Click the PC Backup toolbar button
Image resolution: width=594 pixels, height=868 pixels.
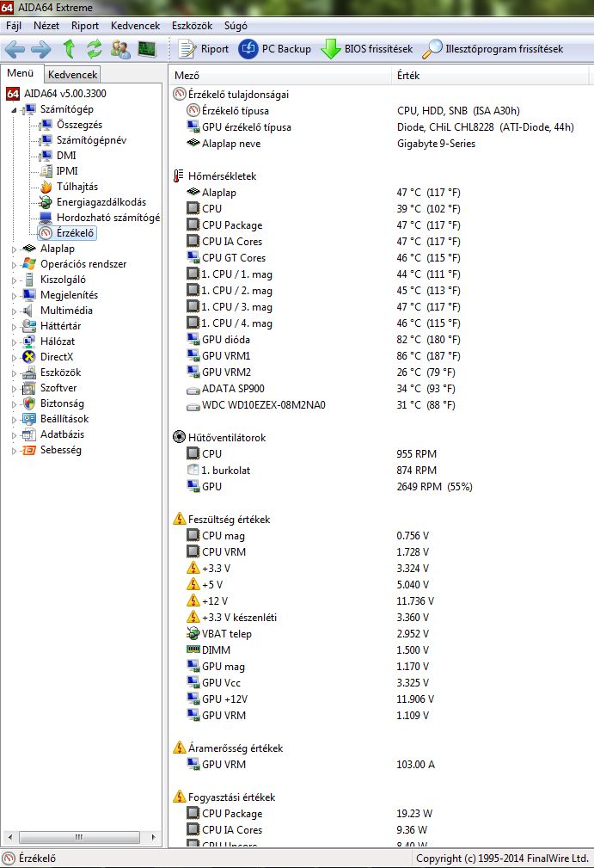(275, 49)
